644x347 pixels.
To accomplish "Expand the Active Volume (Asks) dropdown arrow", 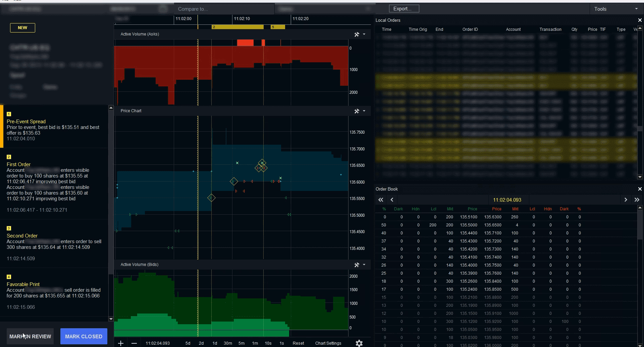I will coord(364,34).
